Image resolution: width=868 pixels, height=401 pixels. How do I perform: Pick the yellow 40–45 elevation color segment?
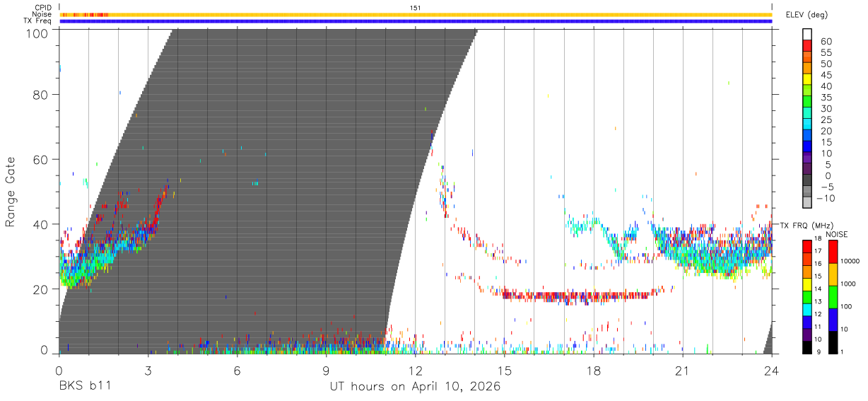(807, 80)
